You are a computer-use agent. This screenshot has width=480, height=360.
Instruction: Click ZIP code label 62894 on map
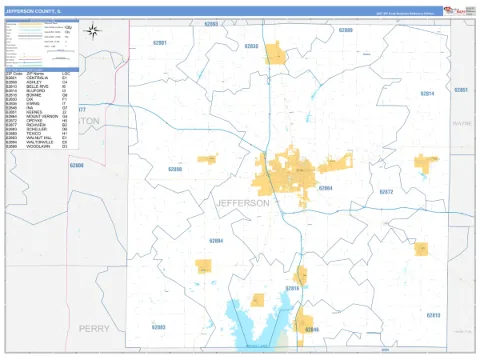click(x=216, y=241)
